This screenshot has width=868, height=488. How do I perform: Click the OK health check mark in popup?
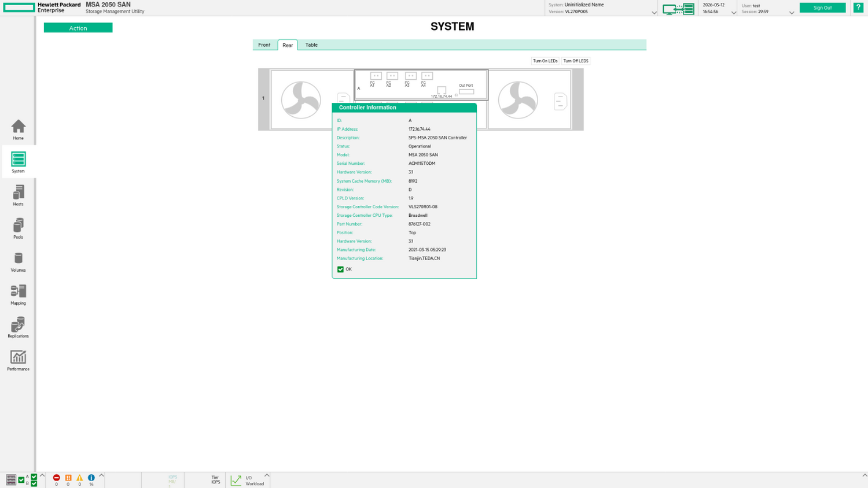[340, 269]
